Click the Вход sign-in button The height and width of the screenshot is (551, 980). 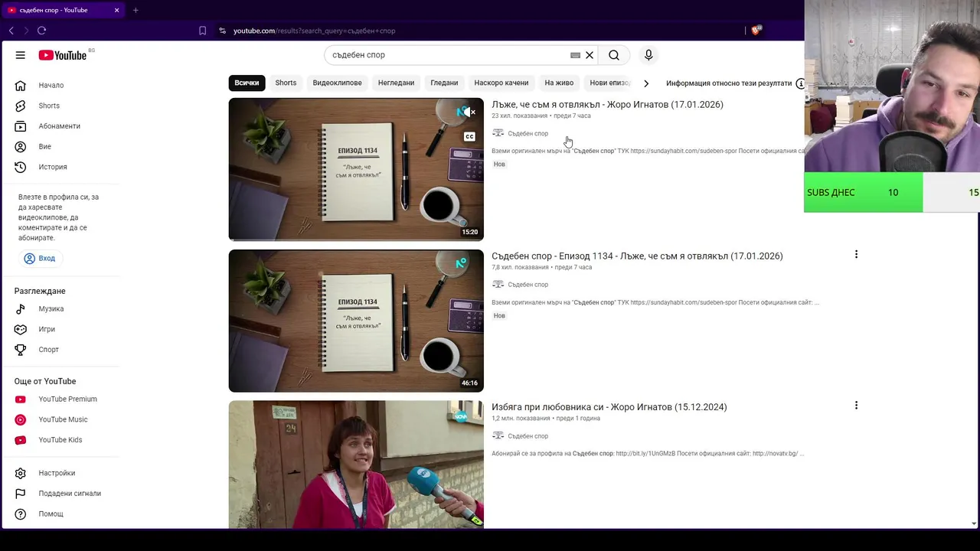[x=40, y=259]
